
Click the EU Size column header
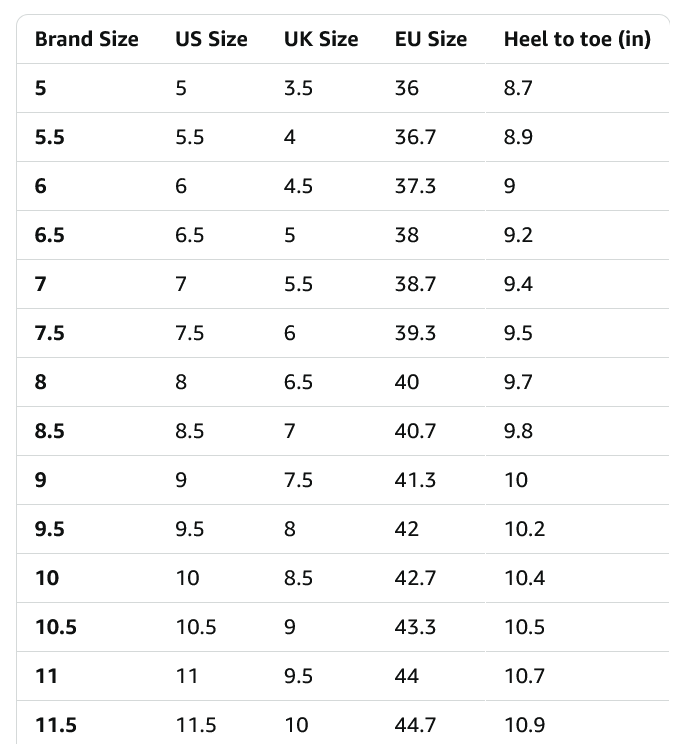click(430, 39)
